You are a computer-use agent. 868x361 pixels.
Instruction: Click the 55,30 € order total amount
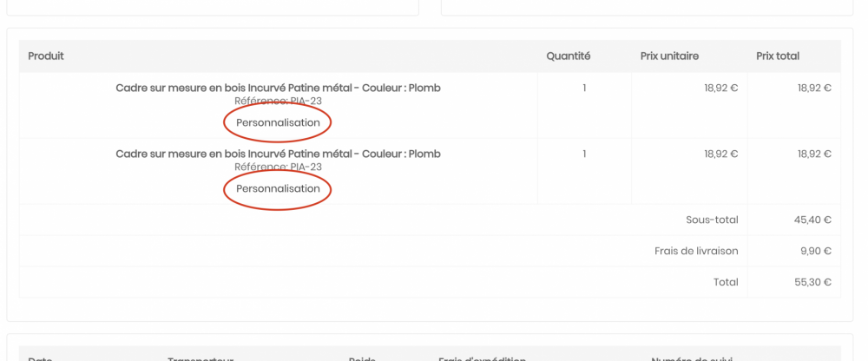(x=812, y=282)
